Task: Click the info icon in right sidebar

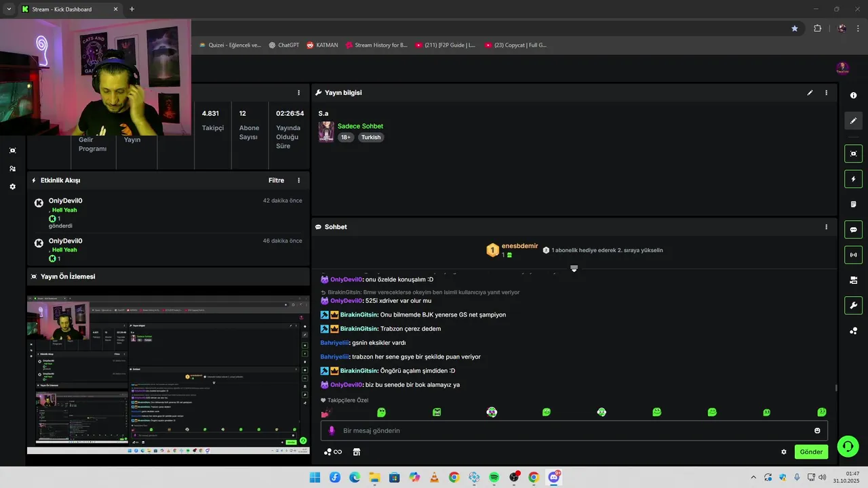Action: [853, 96]
